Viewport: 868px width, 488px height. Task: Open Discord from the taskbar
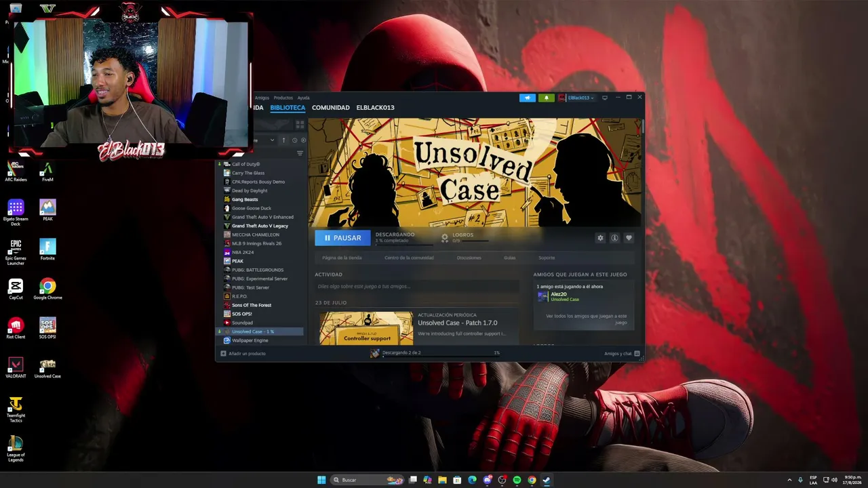[x=487, y=480]
